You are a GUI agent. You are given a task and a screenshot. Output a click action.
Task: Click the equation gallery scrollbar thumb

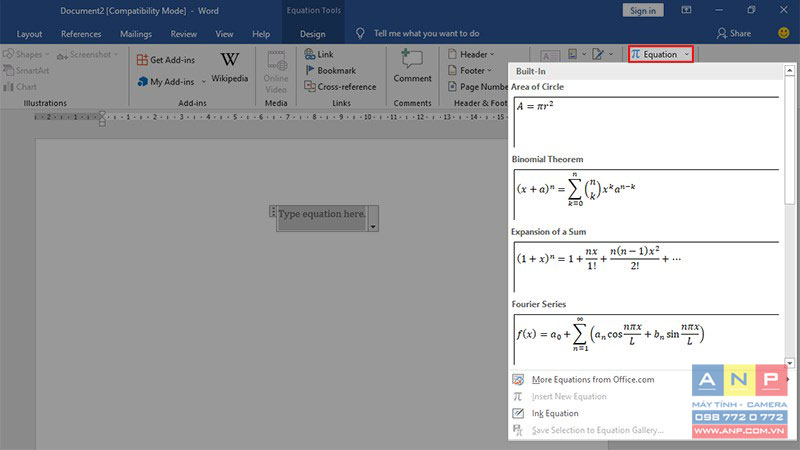coord(790,140)
